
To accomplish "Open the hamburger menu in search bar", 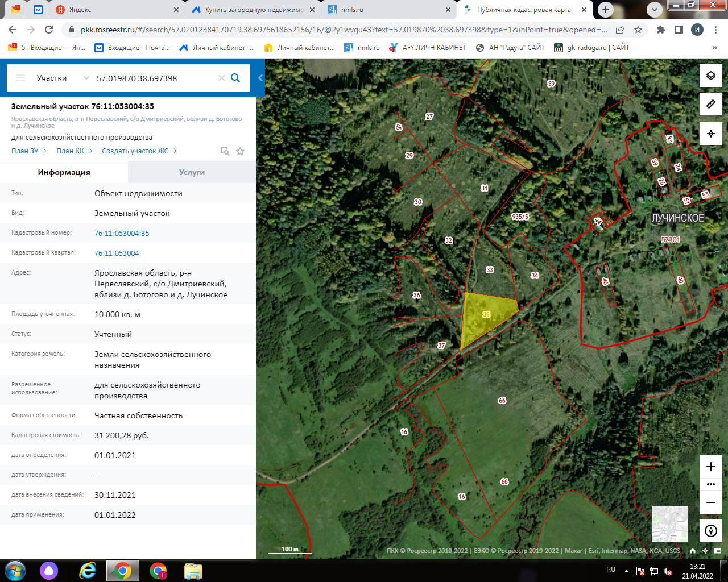I will (20, 78).
